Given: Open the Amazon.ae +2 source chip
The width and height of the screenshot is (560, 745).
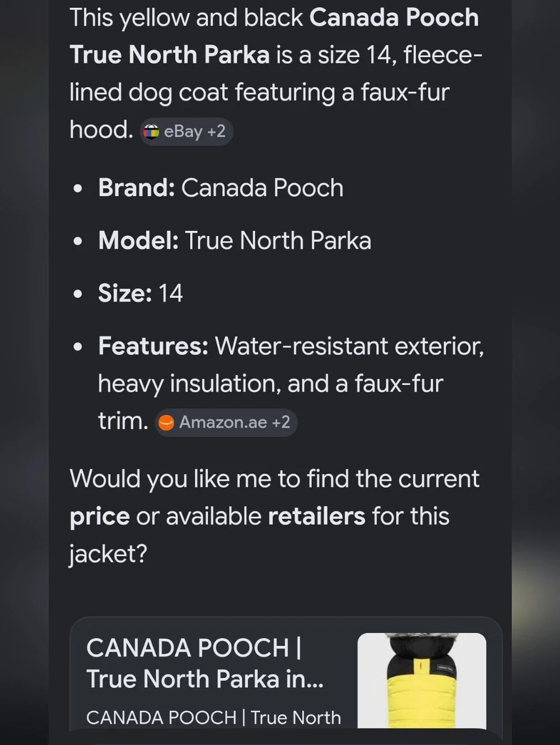Looking at the screenshot, I should pos(226,422).
